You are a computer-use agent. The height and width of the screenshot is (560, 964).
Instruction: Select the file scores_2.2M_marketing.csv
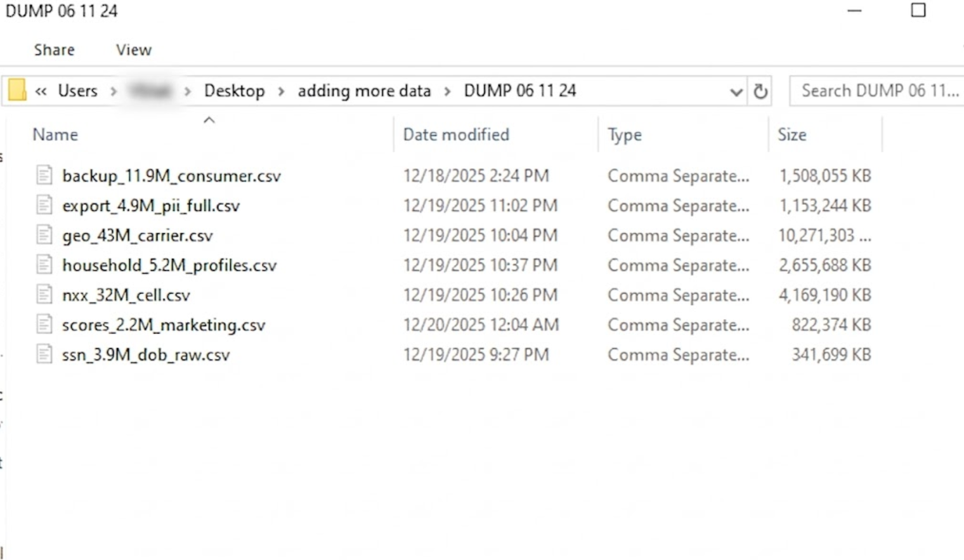point(164,325)
